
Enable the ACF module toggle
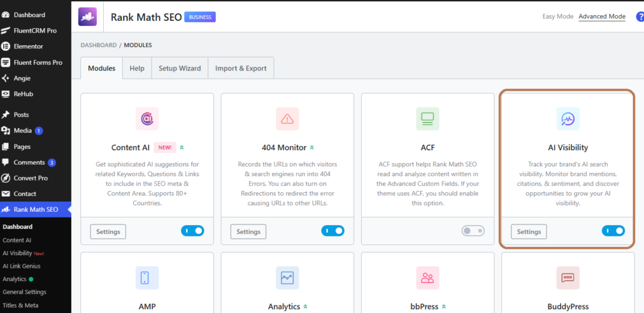pyautogui.click(x=473, y=231)
